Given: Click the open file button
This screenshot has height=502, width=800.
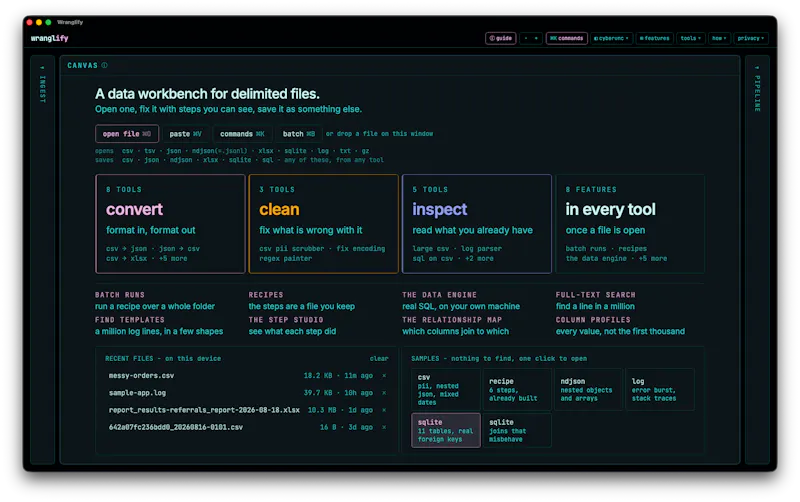Looking at the screenshot, I should click(x=127, y=134).
